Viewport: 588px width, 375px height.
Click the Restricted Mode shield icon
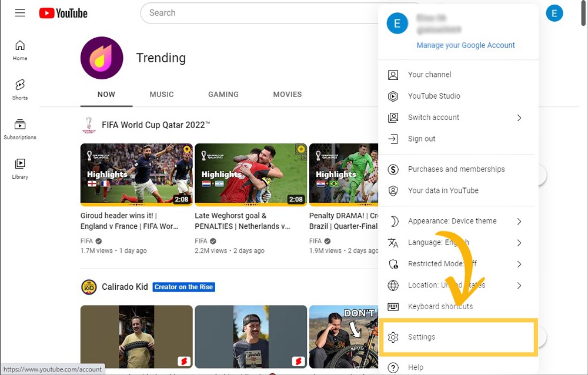tap(393, 264)
